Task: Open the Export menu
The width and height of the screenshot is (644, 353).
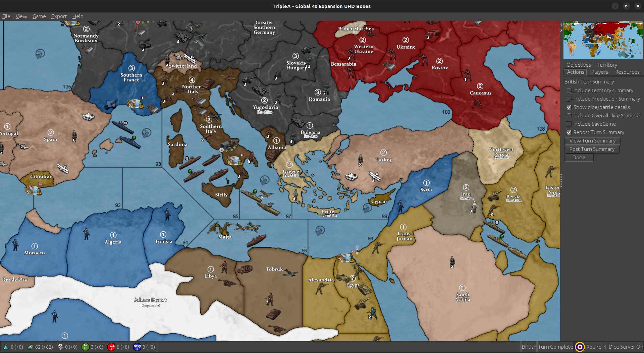Action: click(x=59, y=16)
